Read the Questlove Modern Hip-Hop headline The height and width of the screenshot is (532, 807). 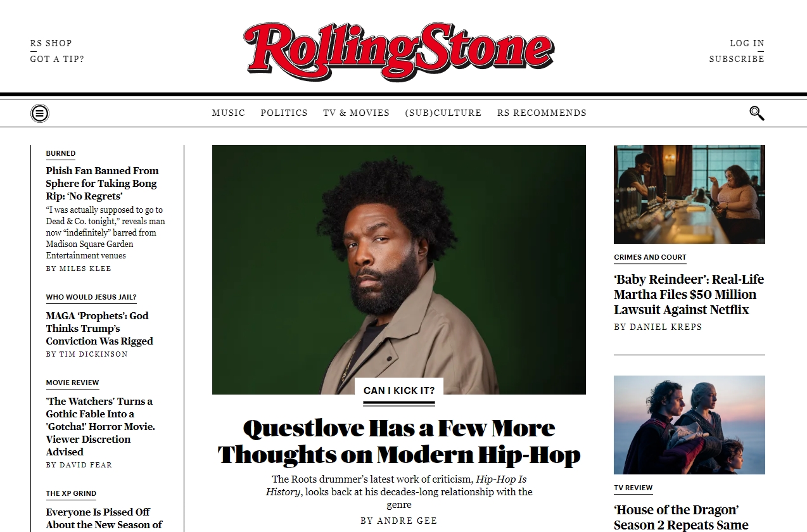399,441
